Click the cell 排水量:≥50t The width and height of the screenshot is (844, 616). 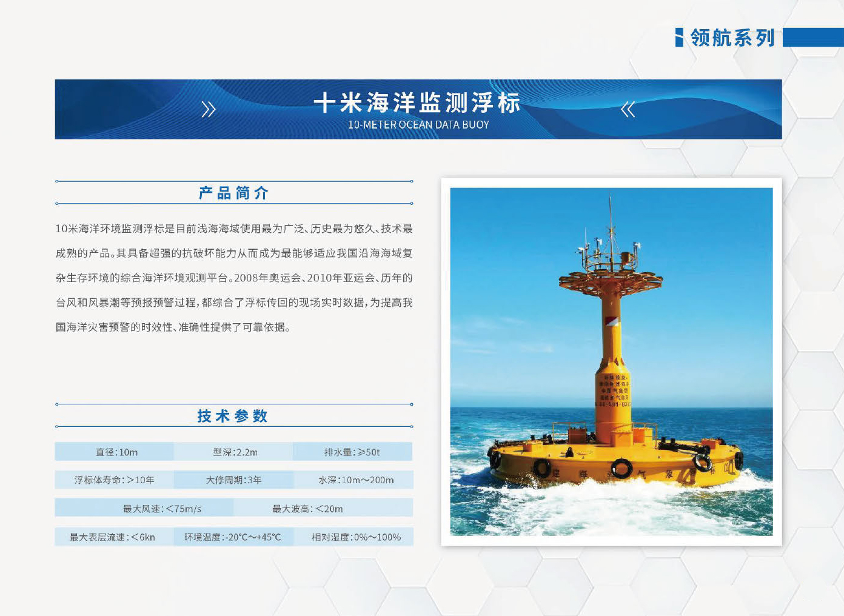(x=353, y=452)
